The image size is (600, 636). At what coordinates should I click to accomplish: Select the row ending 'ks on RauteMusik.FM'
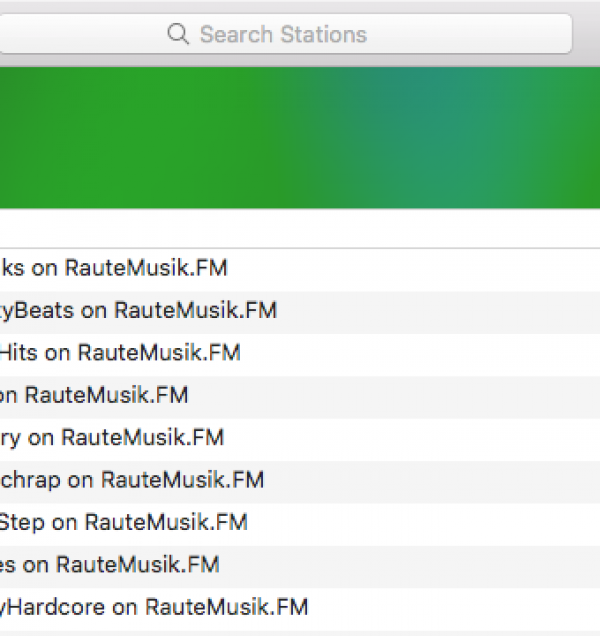click(x=300, y=270)
